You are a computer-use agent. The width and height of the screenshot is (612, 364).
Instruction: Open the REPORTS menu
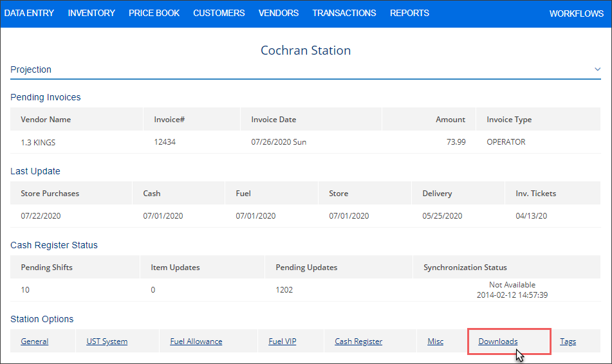409,14
